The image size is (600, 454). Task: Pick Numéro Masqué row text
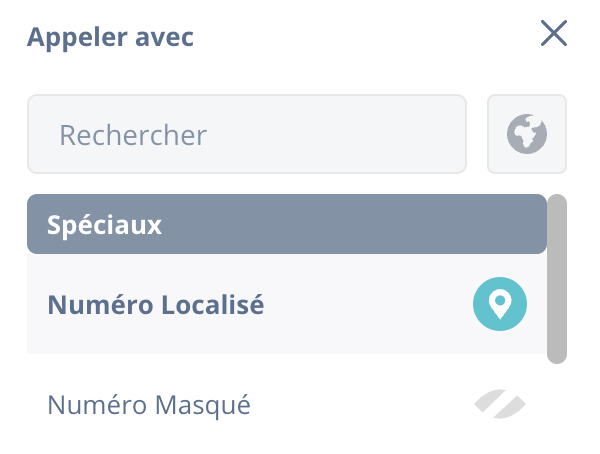point(149,405)
